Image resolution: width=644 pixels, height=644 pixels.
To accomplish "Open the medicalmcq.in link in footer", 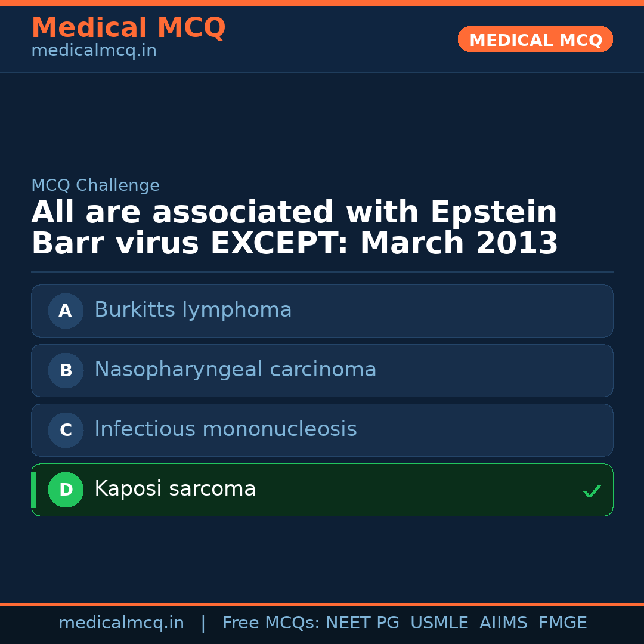I will pyautogui.click(x=121, y=623).
